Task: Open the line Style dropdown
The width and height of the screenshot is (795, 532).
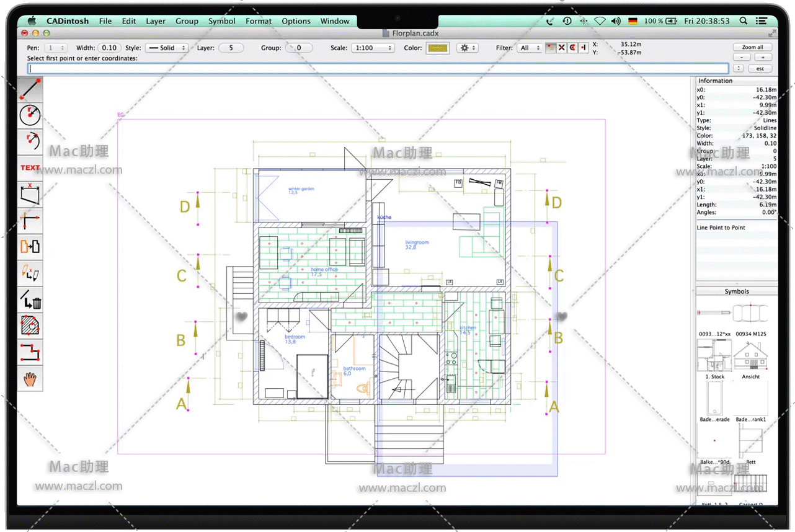Action: point(167,48)
